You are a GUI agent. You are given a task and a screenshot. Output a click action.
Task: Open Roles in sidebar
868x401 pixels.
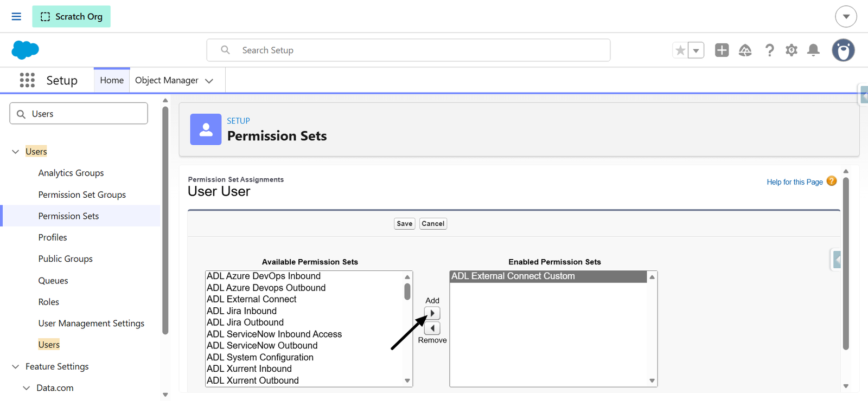[x=49, y=302]
